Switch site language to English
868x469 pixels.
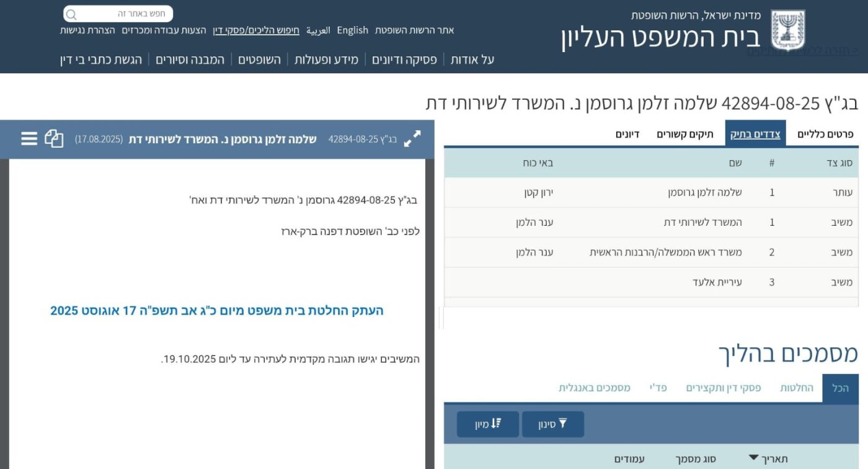click(x=352, y=30)
